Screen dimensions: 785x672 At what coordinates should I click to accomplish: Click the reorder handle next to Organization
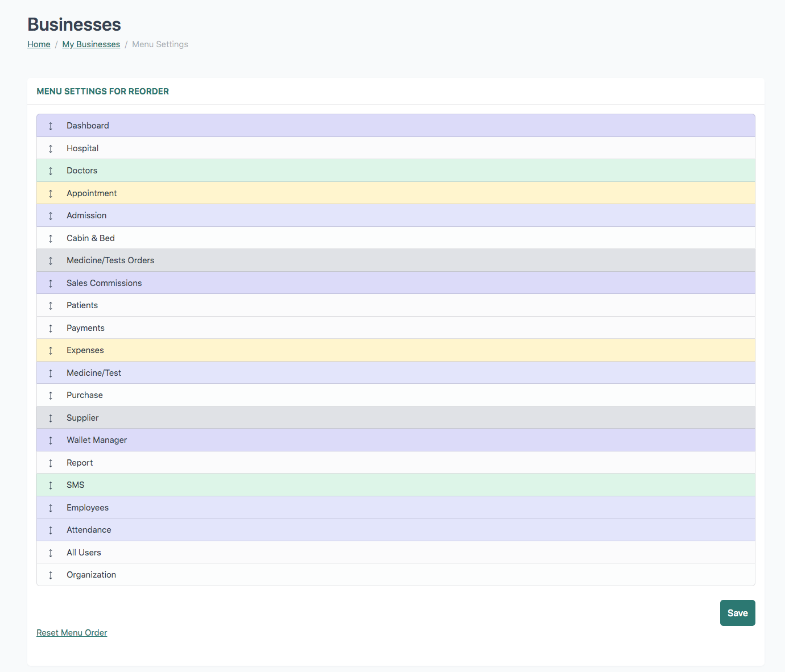pos(51,575)
